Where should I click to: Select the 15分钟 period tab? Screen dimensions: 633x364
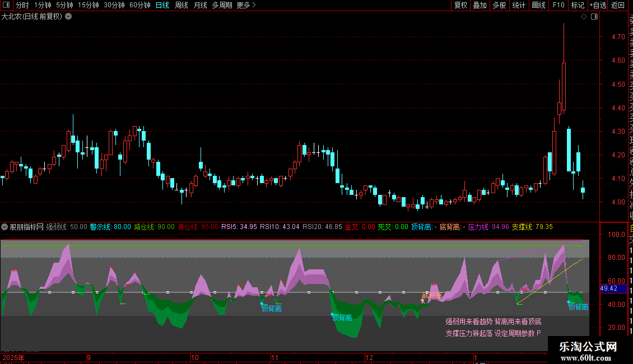[89, 5]
